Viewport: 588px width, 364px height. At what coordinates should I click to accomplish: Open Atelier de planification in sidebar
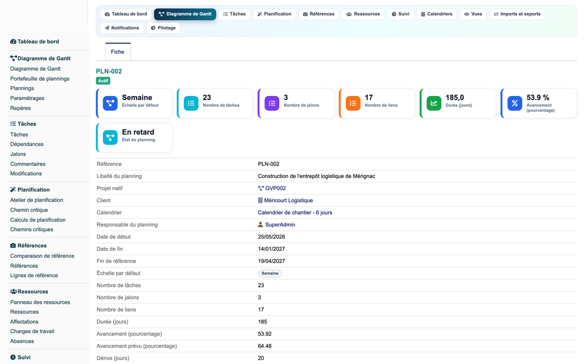37,200
